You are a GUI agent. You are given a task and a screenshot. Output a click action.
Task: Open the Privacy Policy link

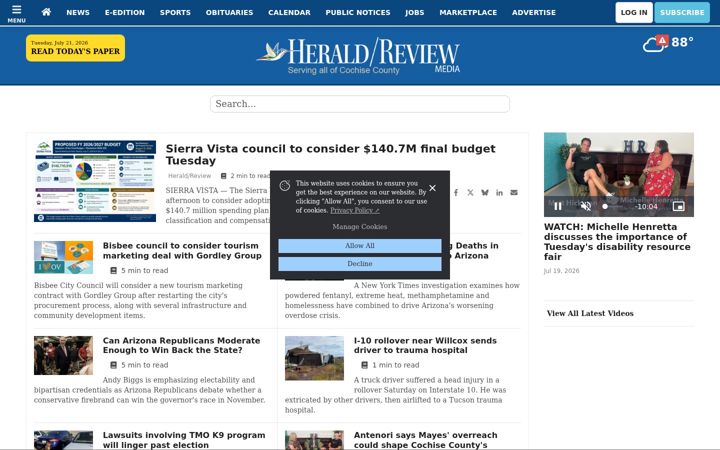coord(354,210)
